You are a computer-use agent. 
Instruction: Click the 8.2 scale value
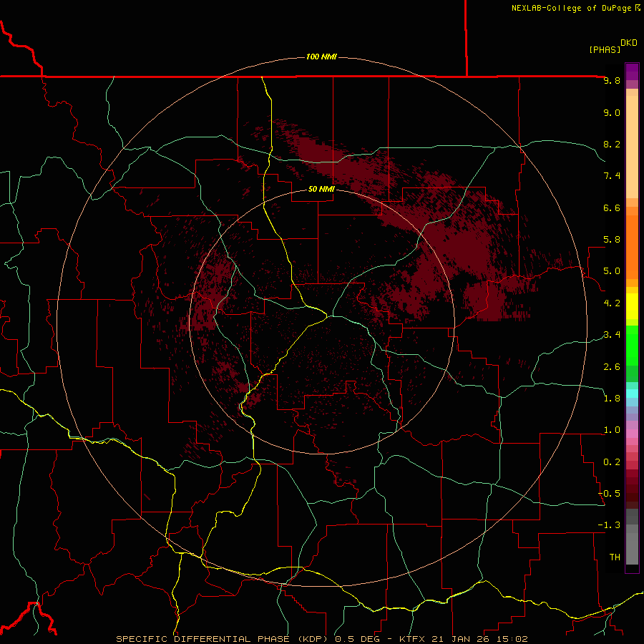pos(612,145)
